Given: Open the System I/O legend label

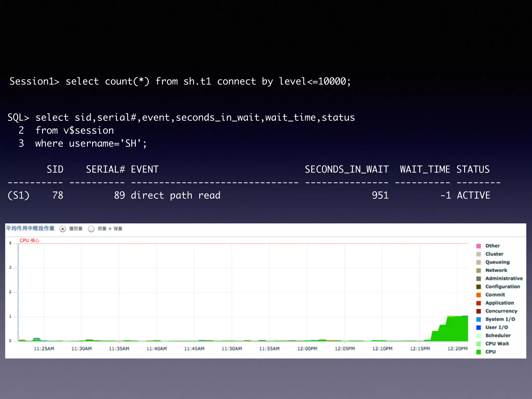Looking at the screenshot, I should [x=500, y=319].
